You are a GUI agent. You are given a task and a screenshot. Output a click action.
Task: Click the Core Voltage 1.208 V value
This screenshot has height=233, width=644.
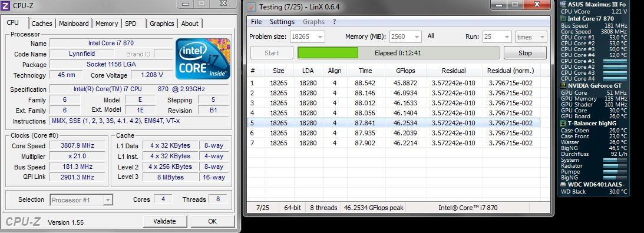coord(151,75)
